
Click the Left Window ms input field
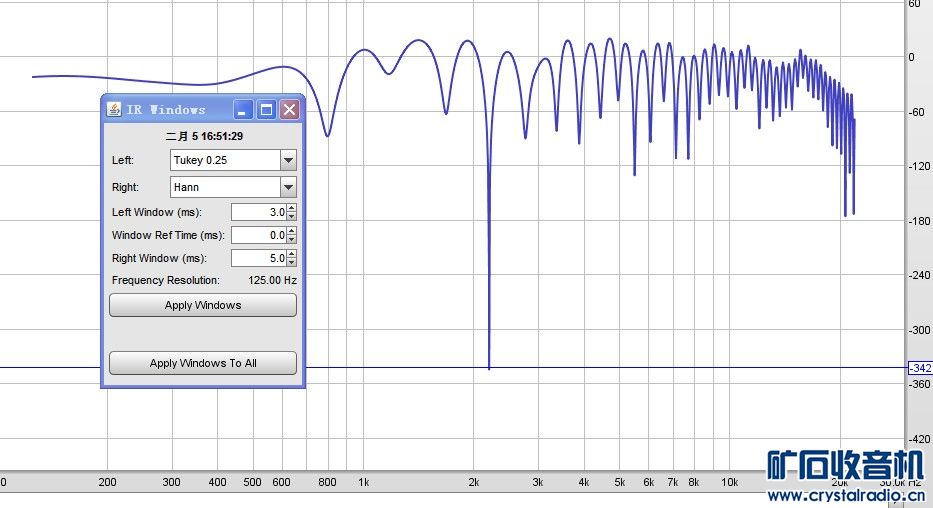[259, 212]
